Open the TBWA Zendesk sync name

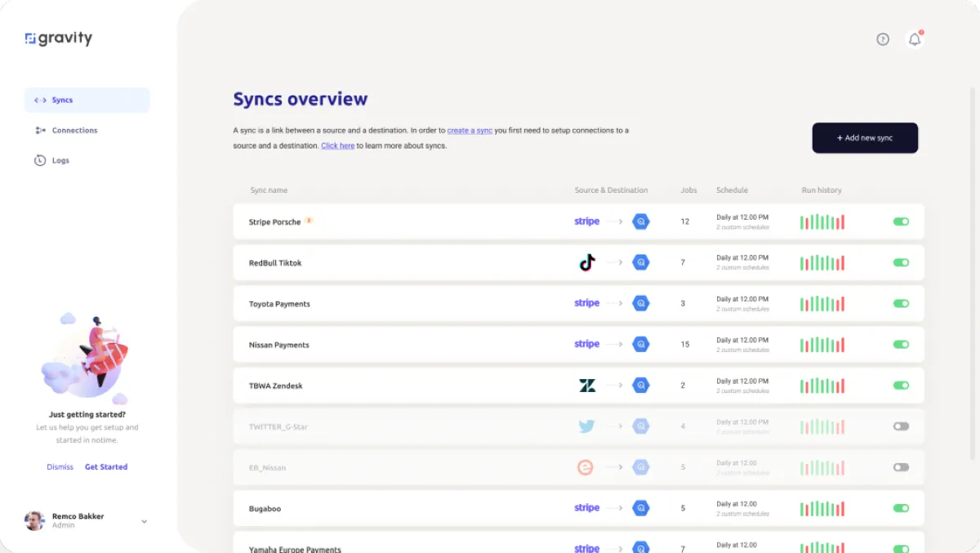(275, 386)
